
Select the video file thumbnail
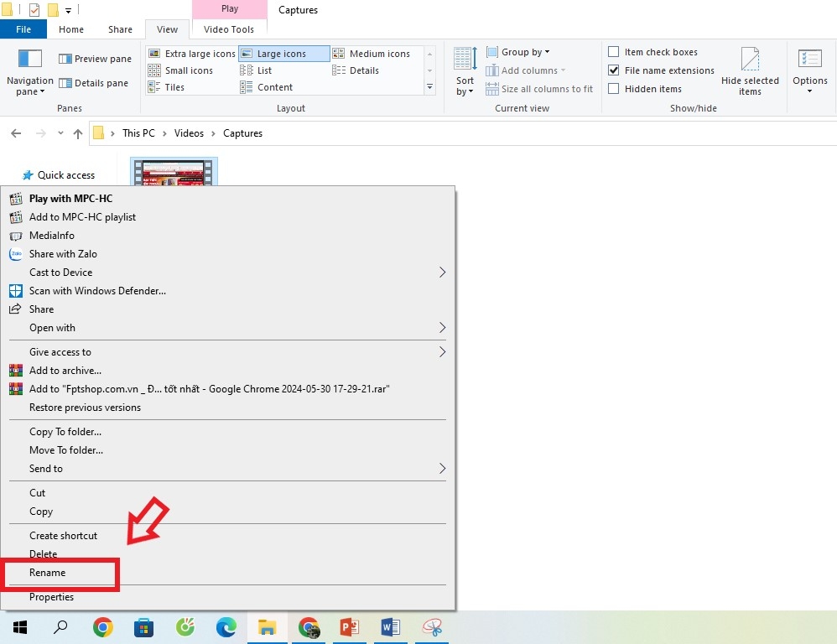pyautogui.click(x=174, y=172)
